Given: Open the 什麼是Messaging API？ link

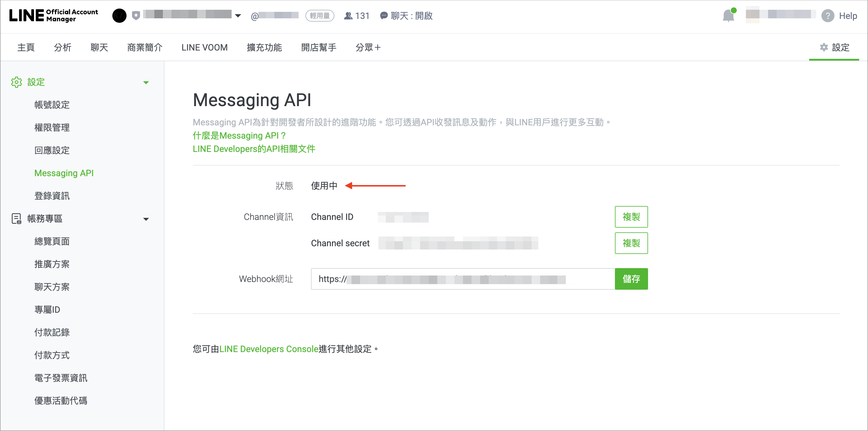Looking at the screenshot, I should [239, 135].
